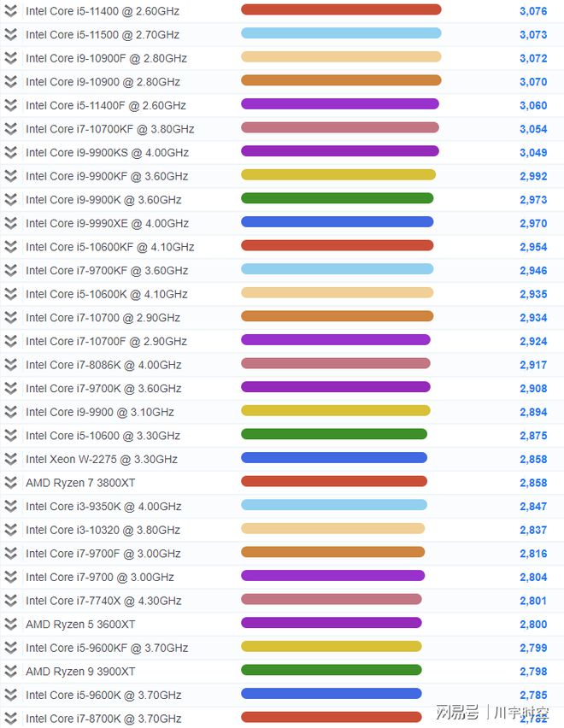
Task: Click chevron icon beside Intel Xeon W-2275
Action: (x=10, y=459)
